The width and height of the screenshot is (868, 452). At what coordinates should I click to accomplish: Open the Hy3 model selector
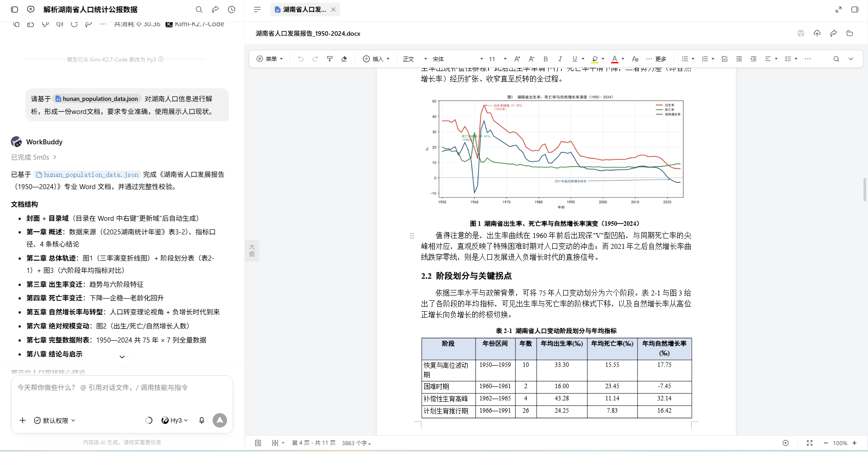coord(175,420)
